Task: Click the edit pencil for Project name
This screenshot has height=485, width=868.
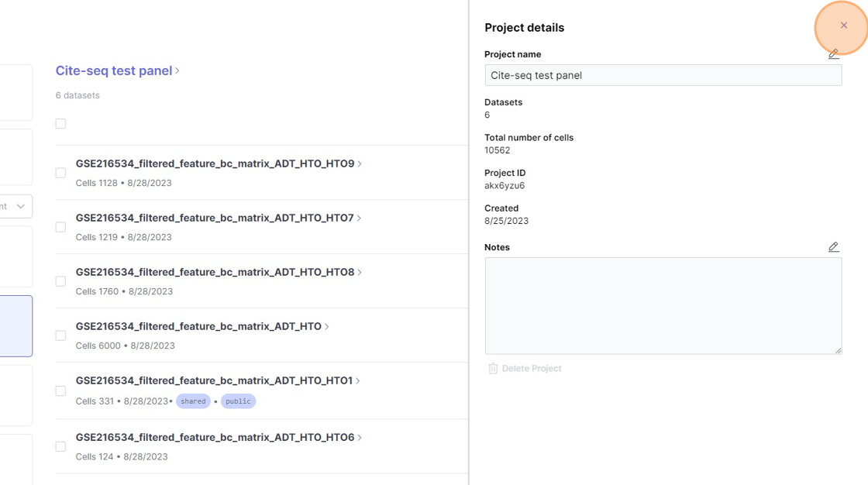Action: click(833, 54)
